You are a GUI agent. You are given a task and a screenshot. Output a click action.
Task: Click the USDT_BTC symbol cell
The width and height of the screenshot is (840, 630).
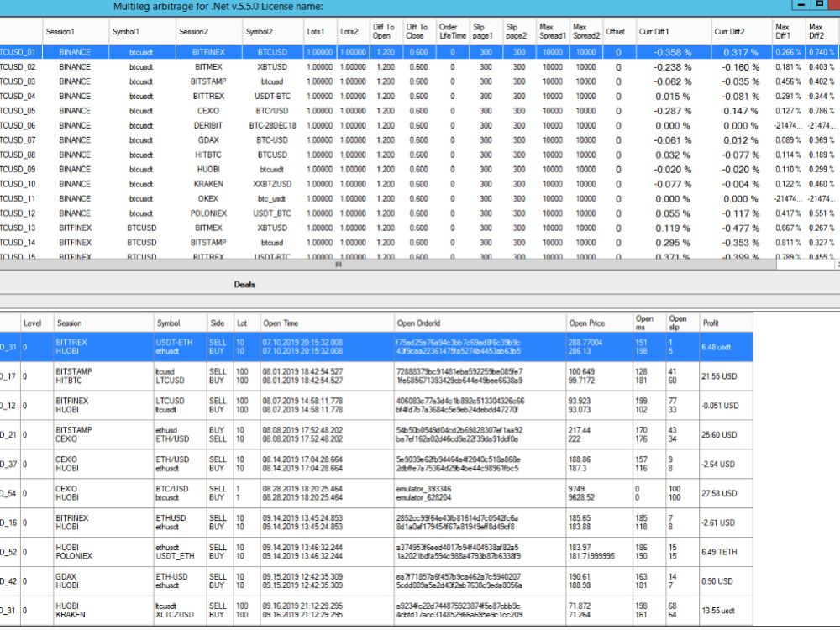tap(273, 213)
